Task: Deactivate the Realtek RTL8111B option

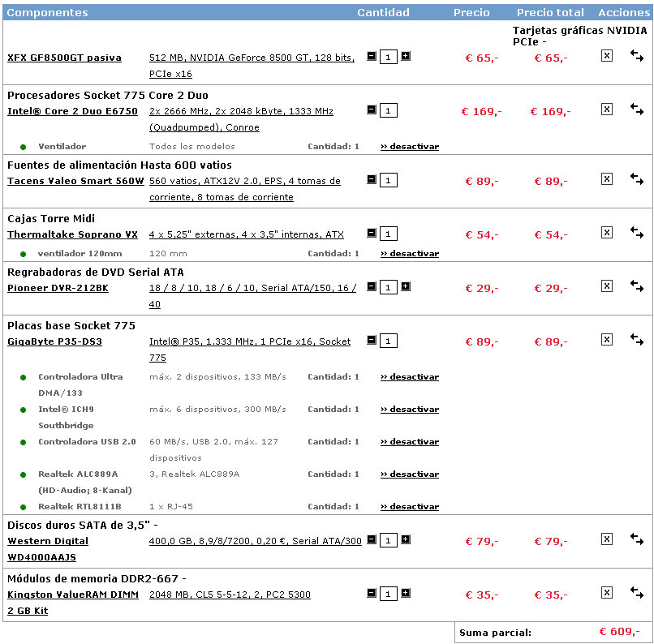Action: 410,506
